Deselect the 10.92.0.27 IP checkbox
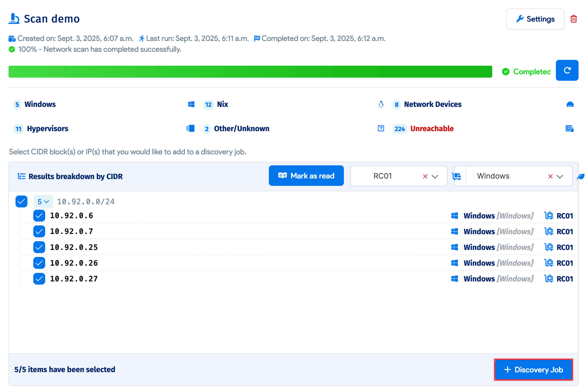Screen dimensions: 588x391 [x=39, y=279]
